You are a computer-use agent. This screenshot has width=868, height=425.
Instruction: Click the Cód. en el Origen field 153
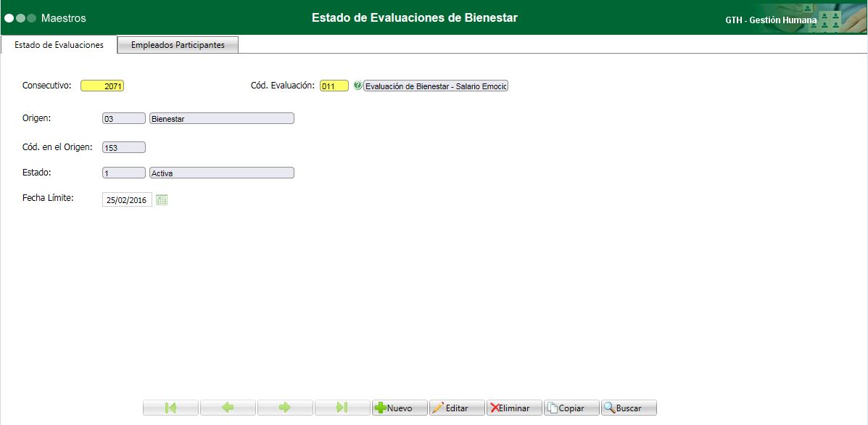click(124, 147)
